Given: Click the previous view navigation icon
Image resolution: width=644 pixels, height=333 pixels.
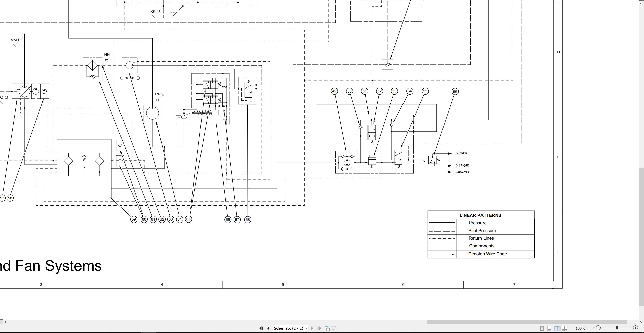Looking at the screenshot, I should pyautogui.click(x=327, y=328).
